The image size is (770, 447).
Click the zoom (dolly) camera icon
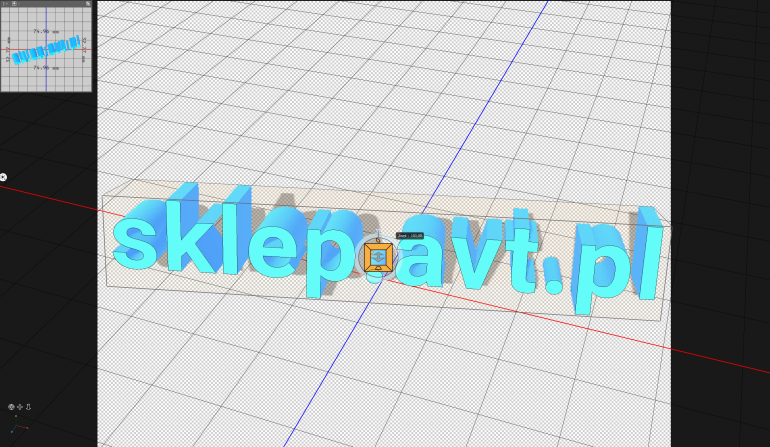tap(28, 407)
